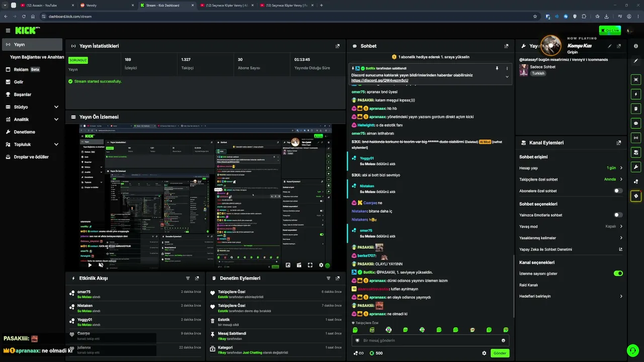Edit the stream info pencil icon
The image size is (644, 362).
(x=610, y=46)
